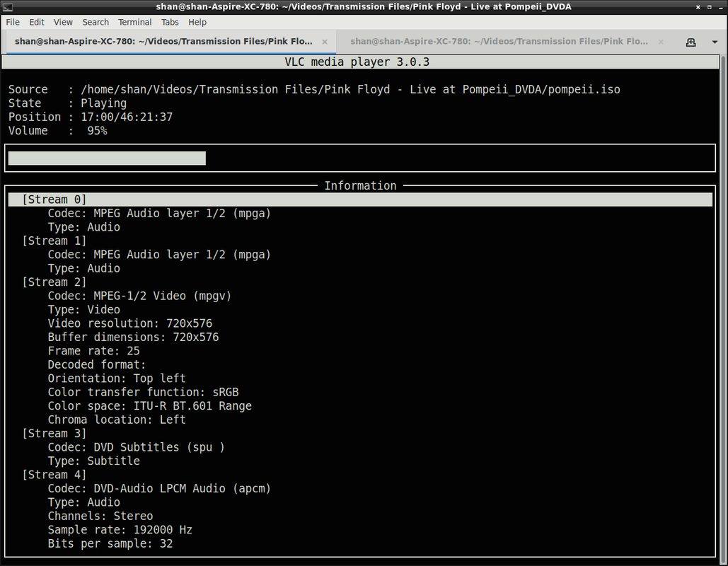This screenshot has height=566, width=728.
Task: Click the Decoded format line
Action: (97, 365)
